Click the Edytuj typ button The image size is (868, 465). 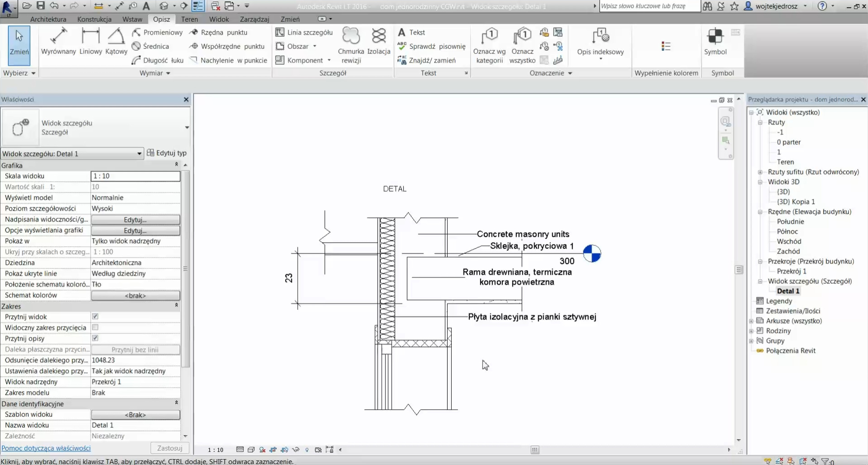point(167,153)
